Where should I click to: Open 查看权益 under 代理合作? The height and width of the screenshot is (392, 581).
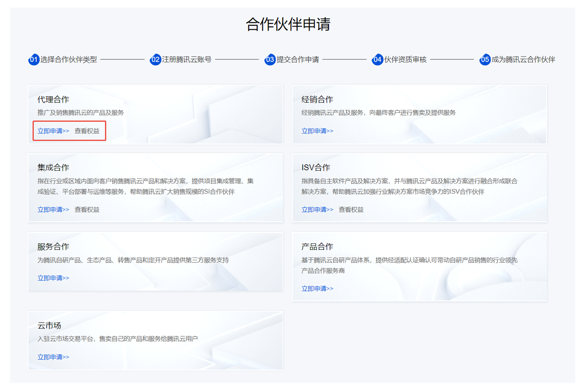pyautogui.click(x=87, y=131)
